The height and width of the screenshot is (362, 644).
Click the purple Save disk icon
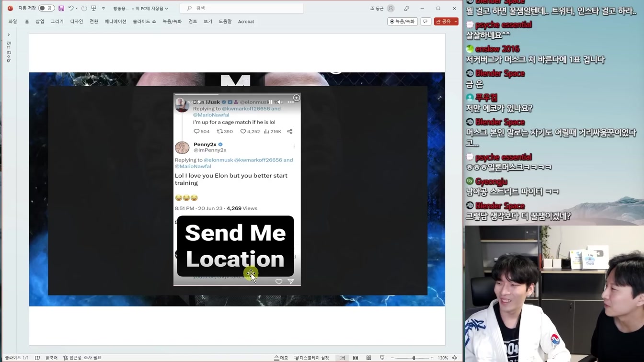coord(61,8)
